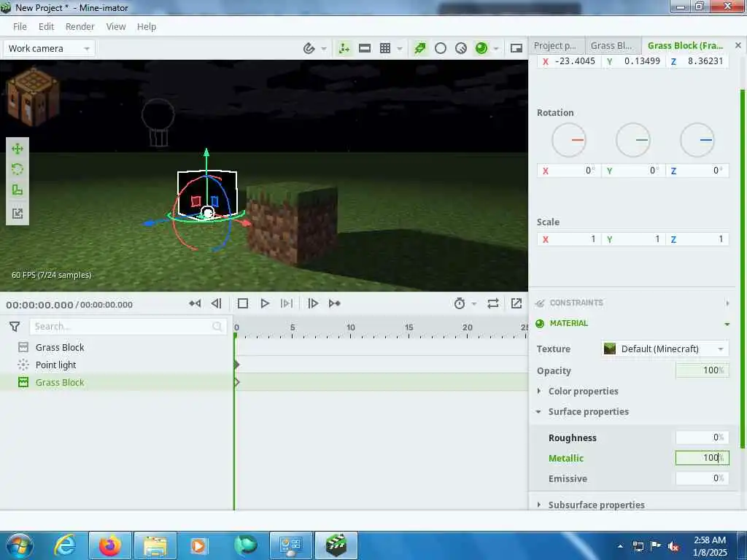Open Work camera selector dropdown
The image size is (747, 560).
pyautogui.click(x=49, y=49)
